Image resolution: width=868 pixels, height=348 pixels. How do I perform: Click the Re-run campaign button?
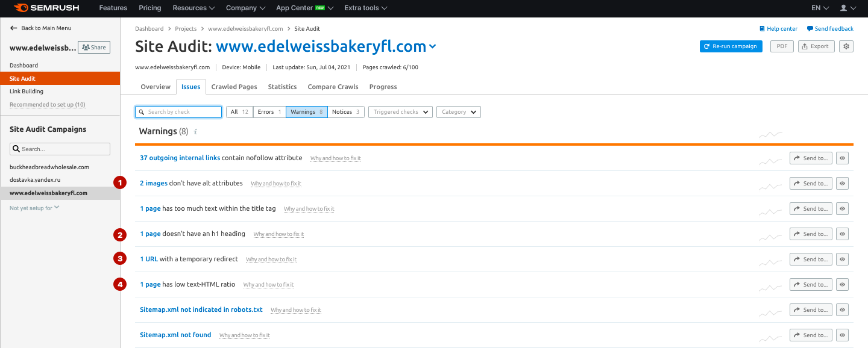[731, 46]
